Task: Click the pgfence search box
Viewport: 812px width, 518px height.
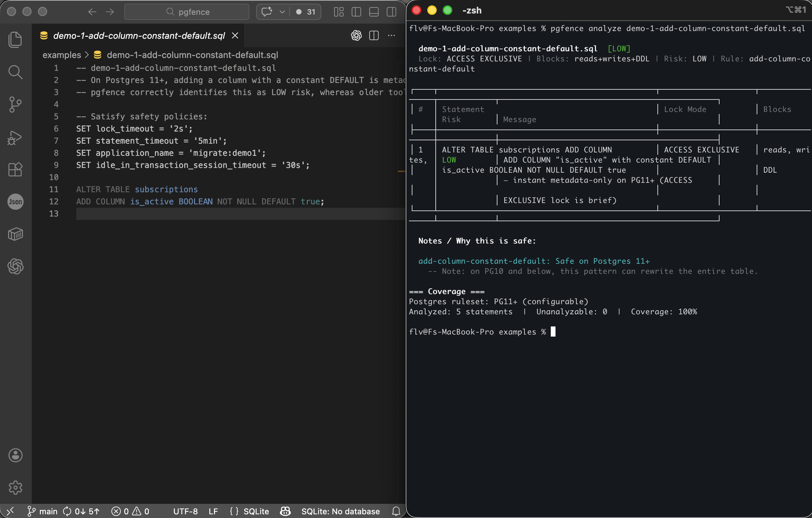Action: pos(187,12)
